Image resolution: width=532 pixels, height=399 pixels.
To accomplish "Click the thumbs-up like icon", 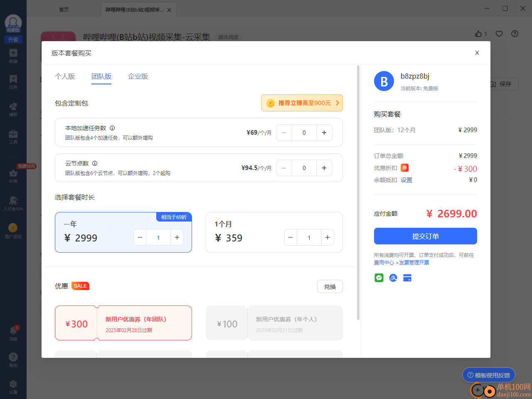I will click(478, 34).
